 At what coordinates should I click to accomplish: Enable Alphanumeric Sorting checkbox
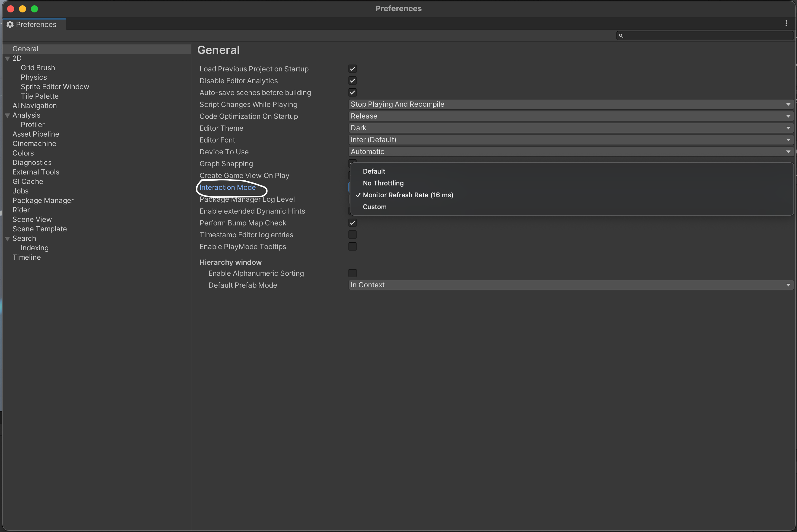(353, 273)
